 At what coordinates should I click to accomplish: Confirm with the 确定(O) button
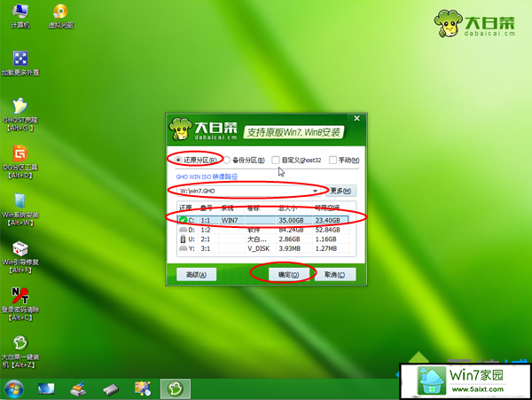pos(289,274)
